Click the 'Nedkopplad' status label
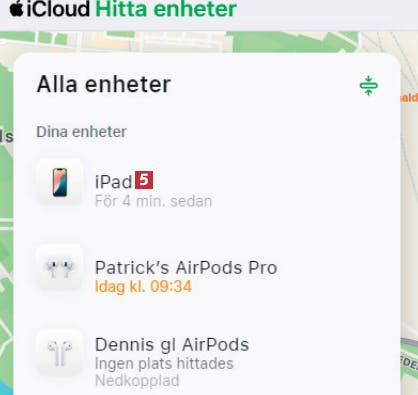 [137, 381]
